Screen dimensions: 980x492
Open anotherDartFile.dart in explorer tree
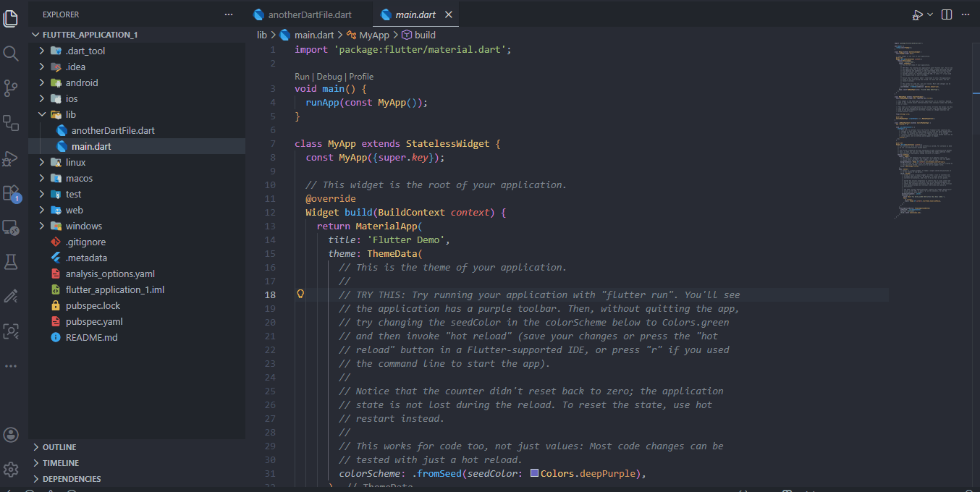(137, 130)
